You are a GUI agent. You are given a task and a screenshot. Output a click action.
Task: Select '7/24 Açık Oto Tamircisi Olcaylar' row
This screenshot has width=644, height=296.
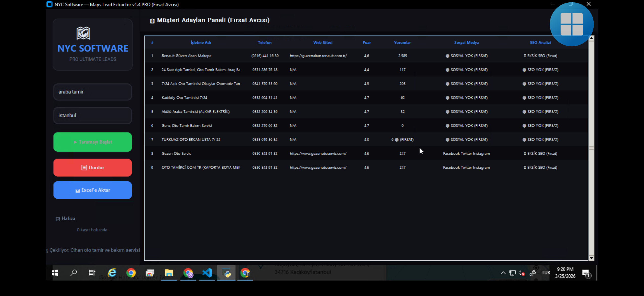pos(201,84)
